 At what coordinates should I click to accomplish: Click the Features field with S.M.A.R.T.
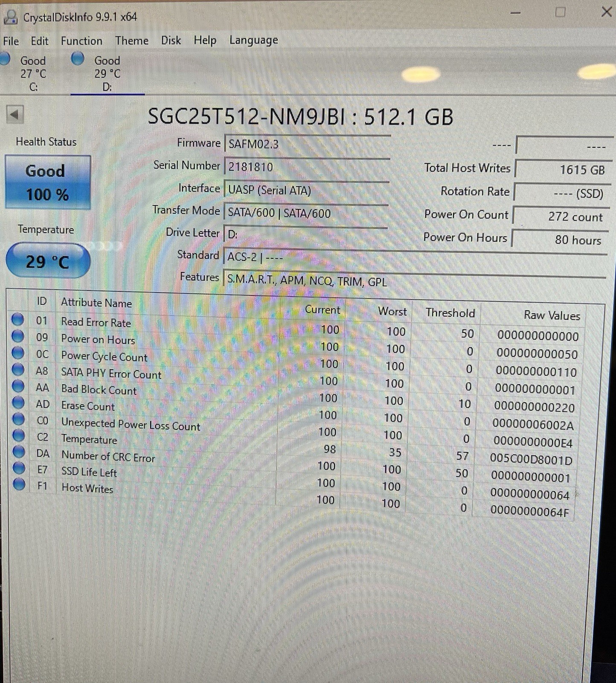click(414, 281)
